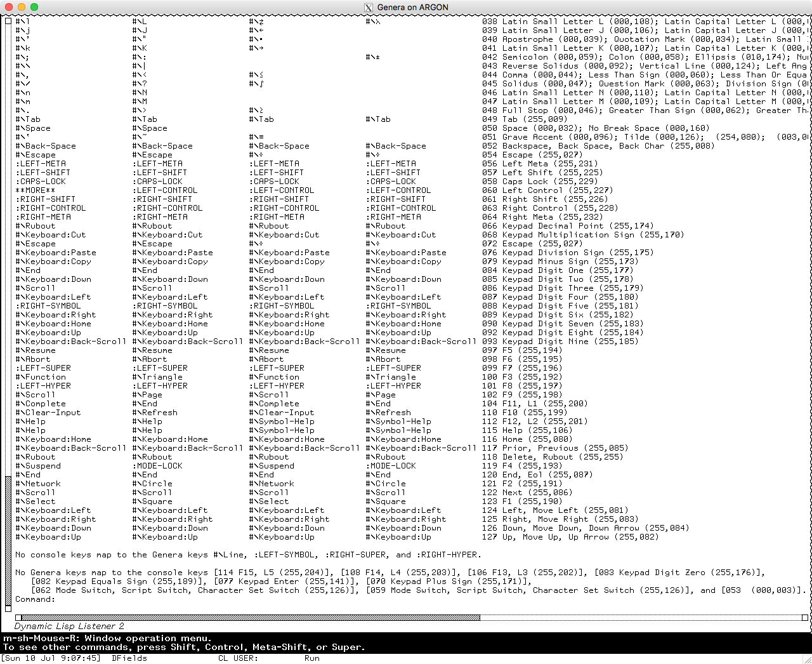Click the date and time in the status line
Image resolution: width=812 pixels, height=664 pixels.
point(51,658)
